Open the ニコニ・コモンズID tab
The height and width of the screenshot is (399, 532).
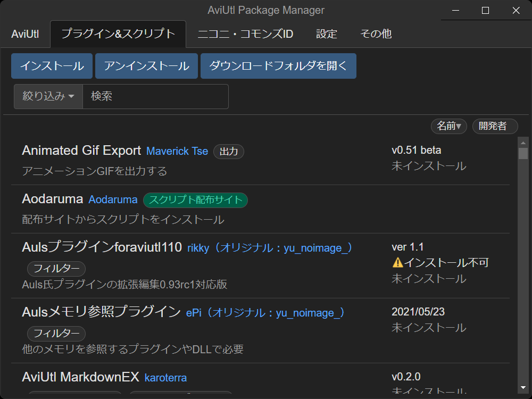point(245,34)
